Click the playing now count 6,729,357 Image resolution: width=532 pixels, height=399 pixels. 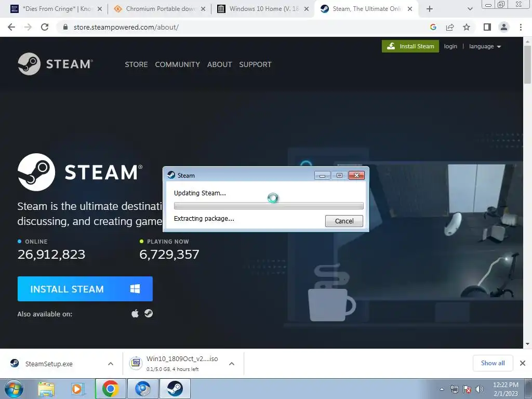pos(169,254)
